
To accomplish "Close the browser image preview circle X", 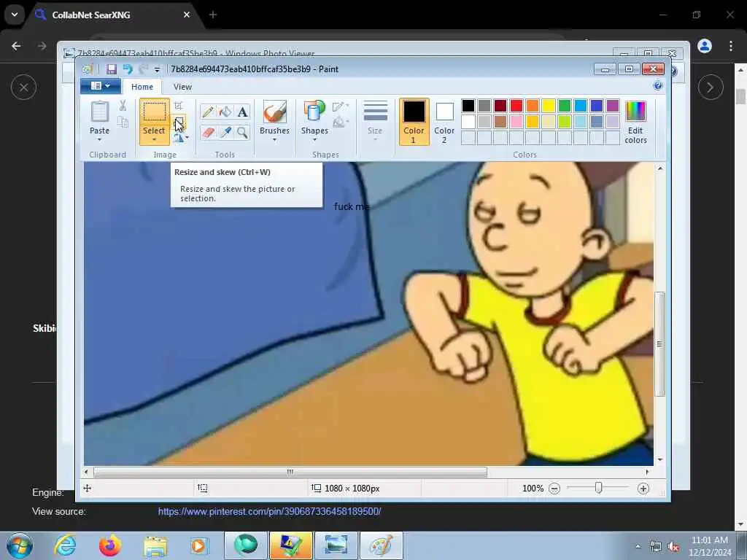I will [x=24, y=87].
